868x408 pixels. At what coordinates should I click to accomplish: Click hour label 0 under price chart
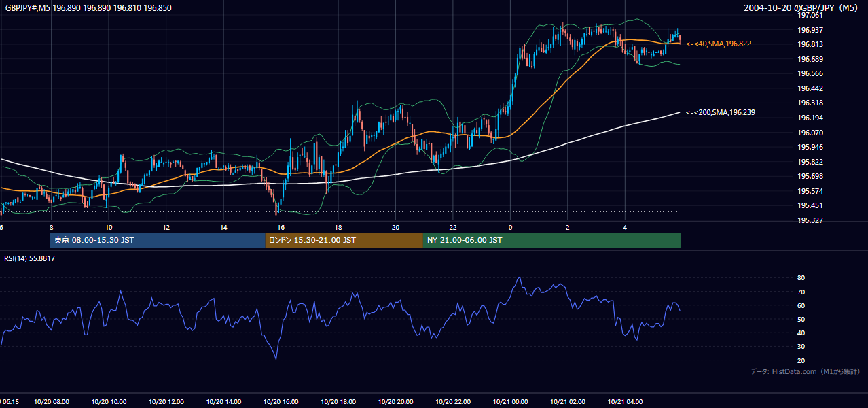point(510,227)
